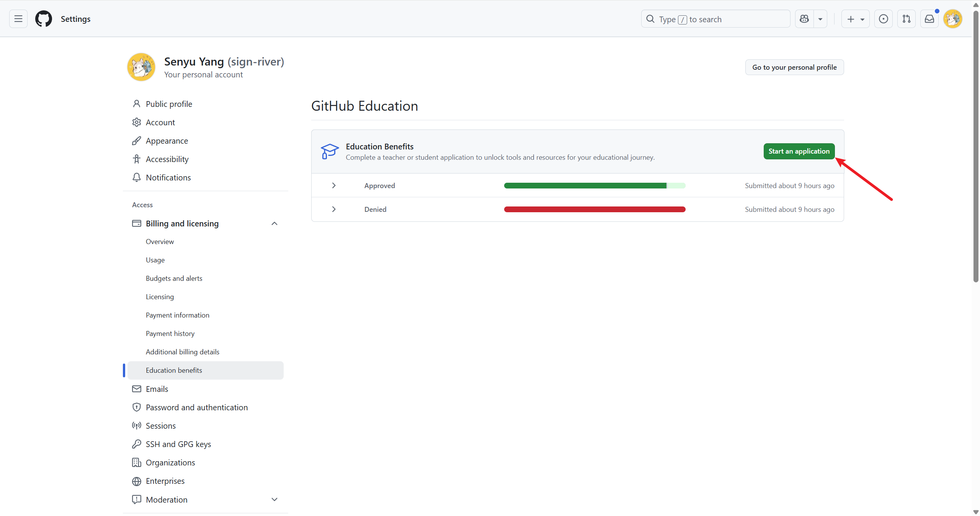Screen dimensions: 980x516
Task: Click the Senyu Yang (sign-river) heading
Action: [x=224, y=62]
